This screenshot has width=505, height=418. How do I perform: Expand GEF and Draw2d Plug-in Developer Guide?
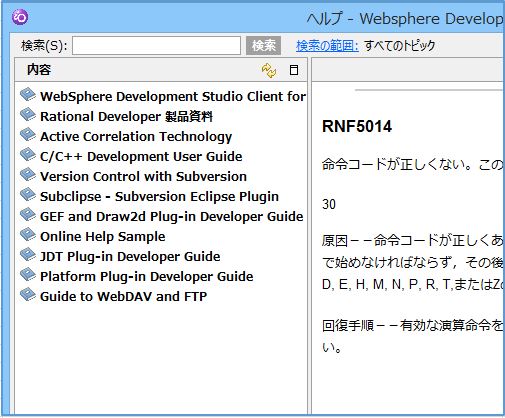pyautogui.click(x=172, y=217)
